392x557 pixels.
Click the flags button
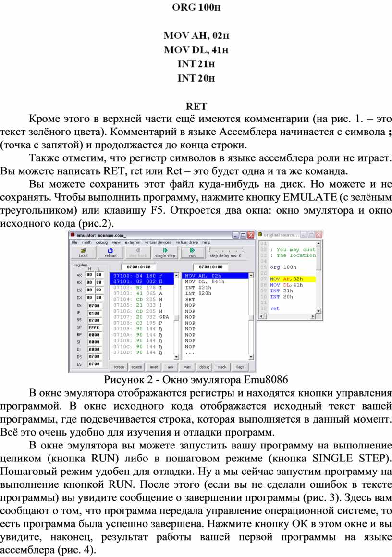[x=240, y=367]
